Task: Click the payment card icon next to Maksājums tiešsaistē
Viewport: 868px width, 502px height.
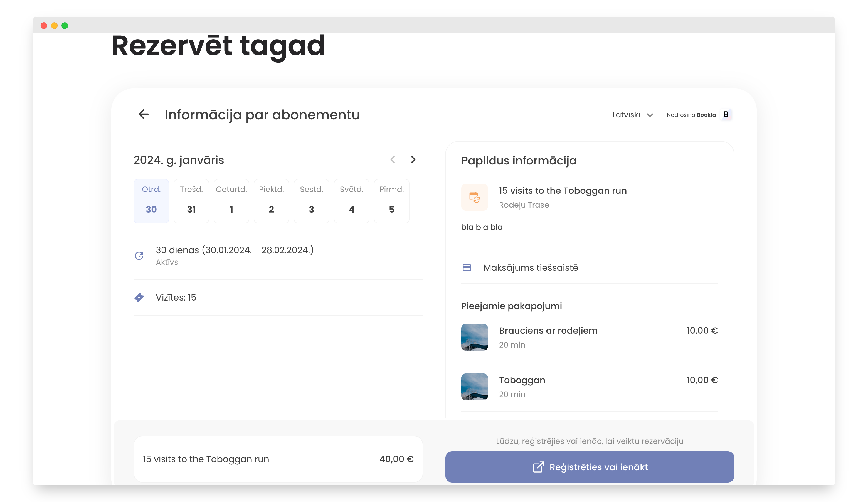Action: pyautogui.click(x=467, y=267)
